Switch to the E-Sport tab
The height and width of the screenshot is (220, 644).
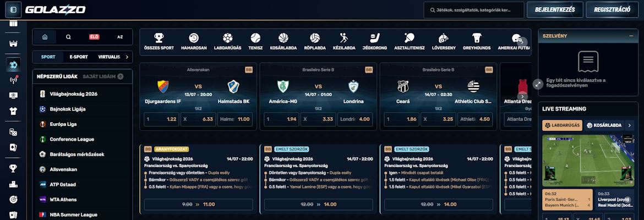[79, 57]
